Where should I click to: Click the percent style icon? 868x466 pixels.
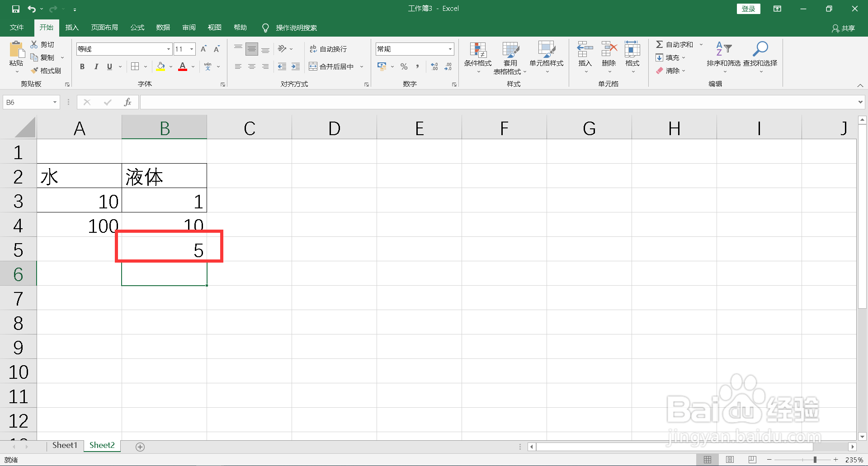click(404, 66)
